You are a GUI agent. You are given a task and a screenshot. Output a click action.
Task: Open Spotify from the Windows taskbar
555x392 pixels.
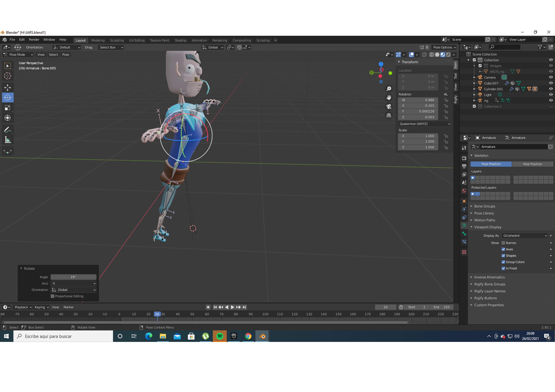click(x=219, y=336)
